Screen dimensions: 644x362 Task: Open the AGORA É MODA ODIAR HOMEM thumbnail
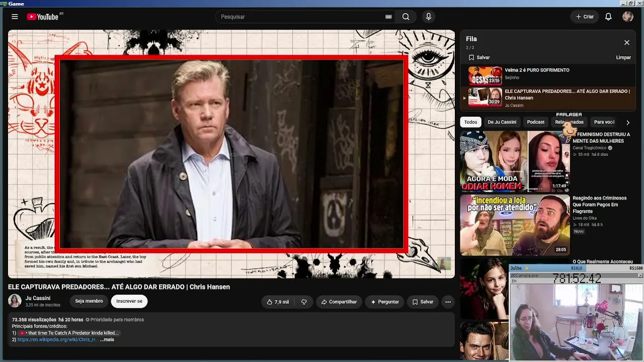coord(515,161)
